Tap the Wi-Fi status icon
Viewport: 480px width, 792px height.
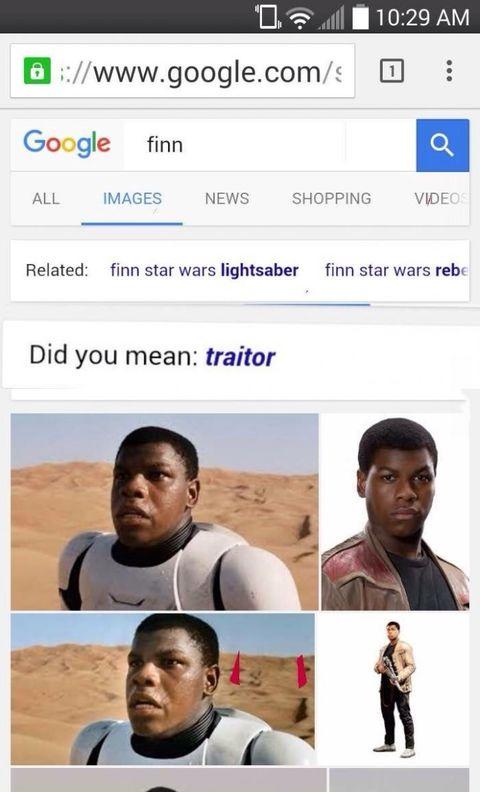(x=301, y=18)
